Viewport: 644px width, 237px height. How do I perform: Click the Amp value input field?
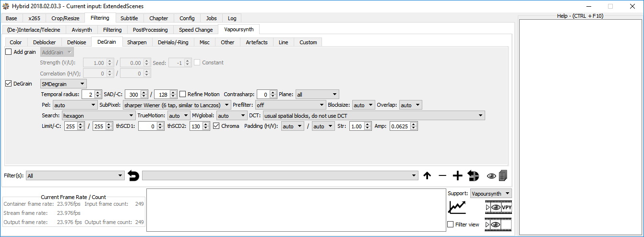pyautogui.click(x=400, y=126)
